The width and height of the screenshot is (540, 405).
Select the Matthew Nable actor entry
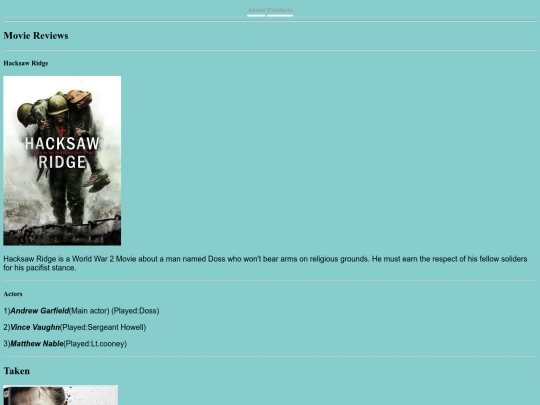65,344
